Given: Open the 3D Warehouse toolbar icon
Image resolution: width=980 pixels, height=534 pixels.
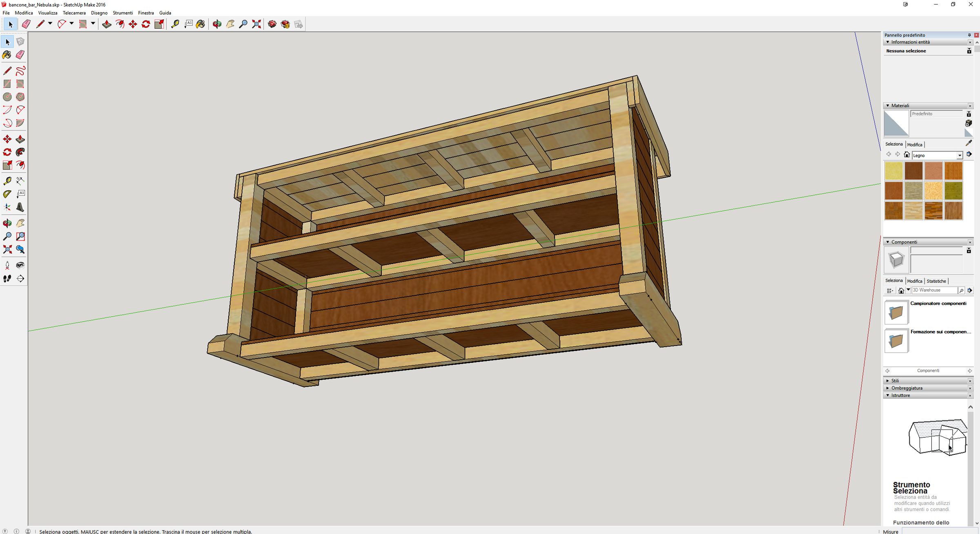Looking at the screenshot, I should 272,24.
